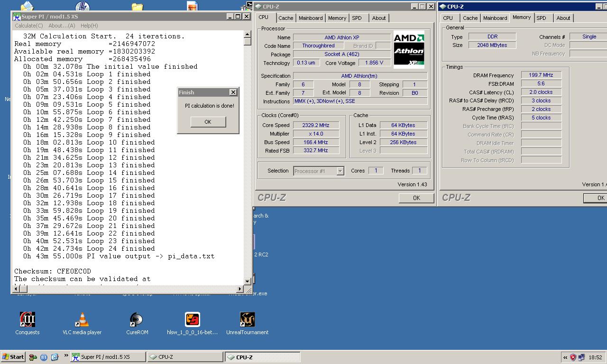Screen dimensions: 607x364
Task: Open the folder icon at top of desktop
Action: click(x=137, y=7)
